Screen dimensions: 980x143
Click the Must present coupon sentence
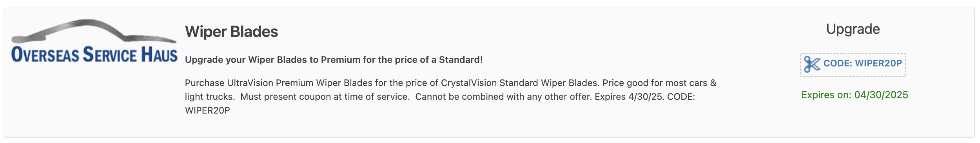point(325,97)
